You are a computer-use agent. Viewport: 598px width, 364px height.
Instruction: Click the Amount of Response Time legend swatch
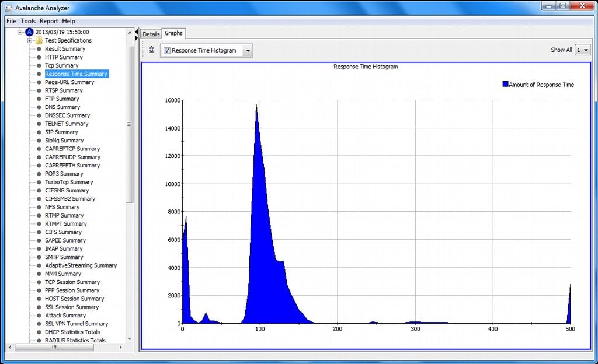tap(505, 84)
